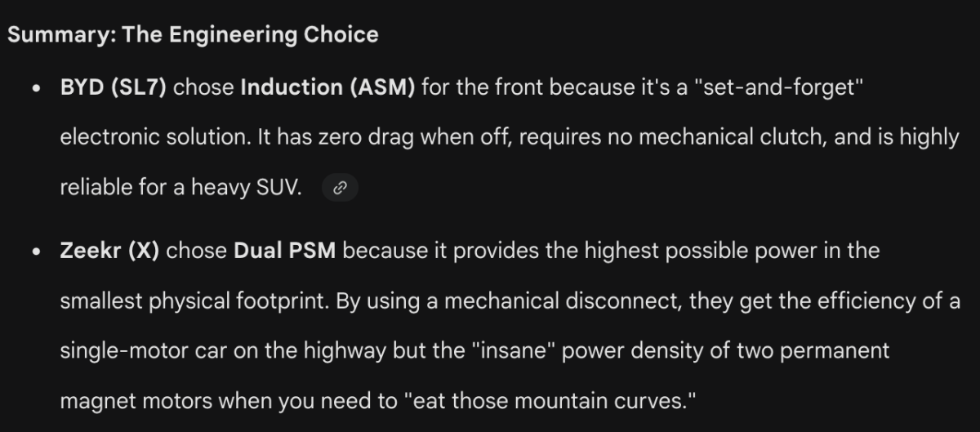
Task: Click the "Summary: The Engineering Choice" heading
Action: [x=193, y=35]
